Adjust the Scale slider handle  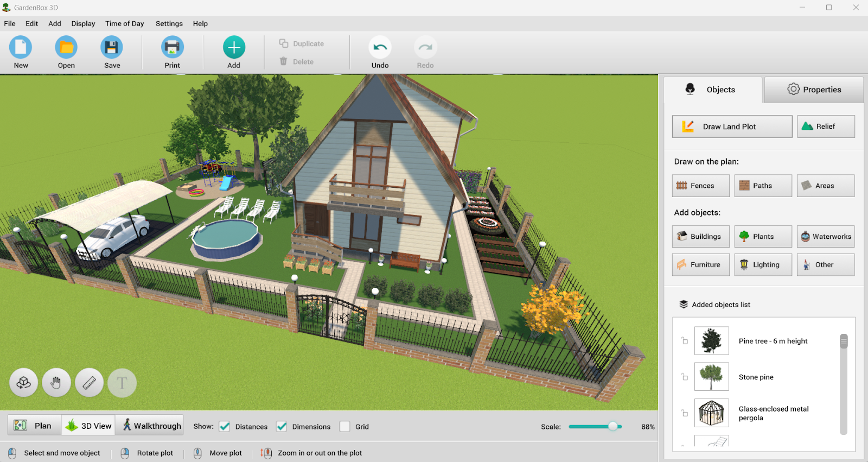click(x=612, y=427)
